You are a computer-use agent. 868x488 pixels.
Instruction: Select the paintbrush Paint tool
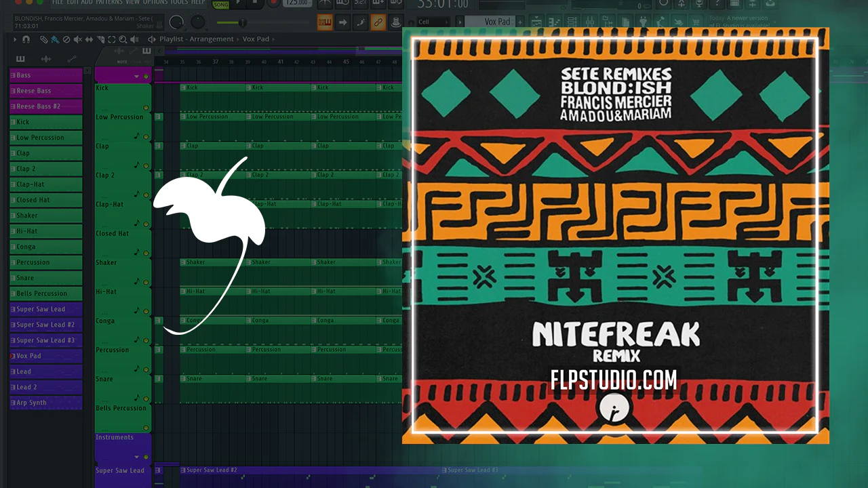coord(56,39)
